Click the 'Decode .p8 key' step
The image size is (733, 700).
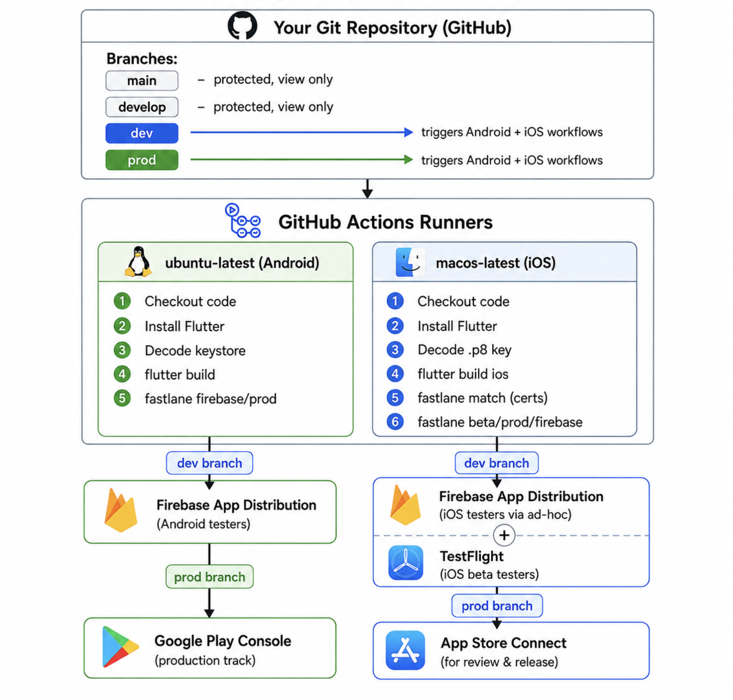(x=464, y=350)
